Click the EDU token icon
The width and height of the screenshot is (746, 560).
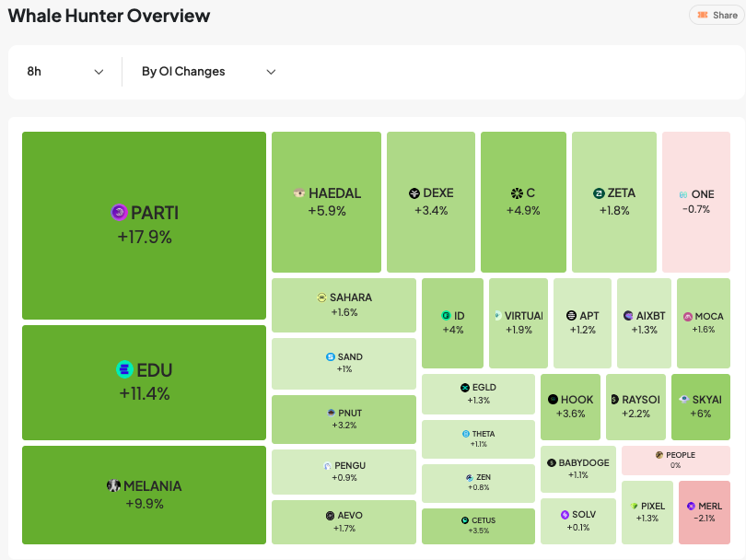tap(124, 369)
